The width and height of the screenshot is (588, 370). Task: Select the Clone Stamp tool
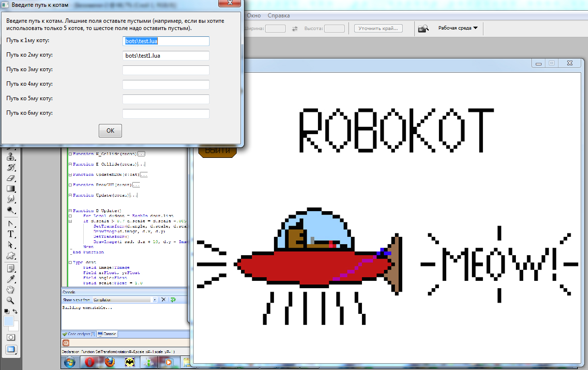tap(11, 157)
